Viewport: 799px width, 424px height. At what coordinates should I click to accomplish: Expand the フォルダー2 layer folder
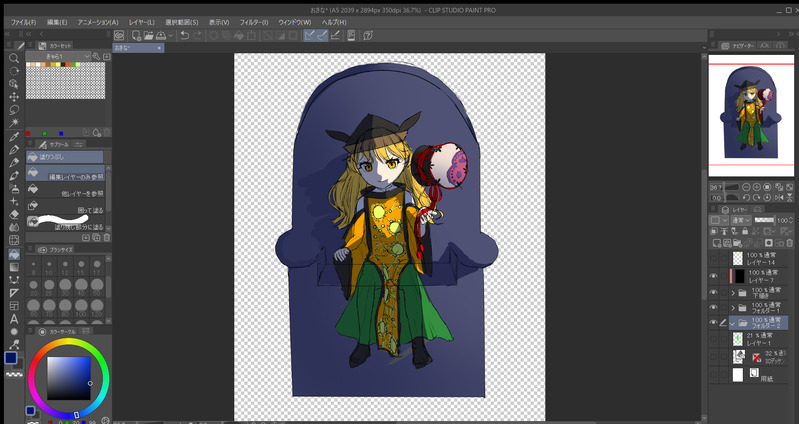tap(732, 324)
